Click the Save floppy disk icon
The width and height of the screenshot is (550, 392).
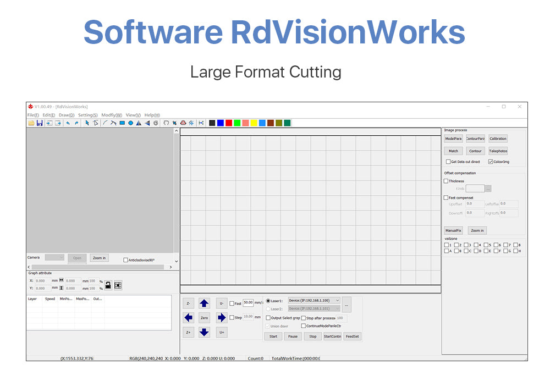[x=40, y=123]
